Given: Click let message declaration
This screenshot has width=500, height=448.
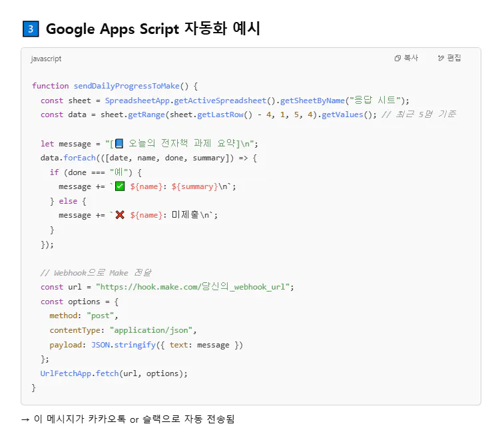Looking at the screenshot, I should coord(66,144).
